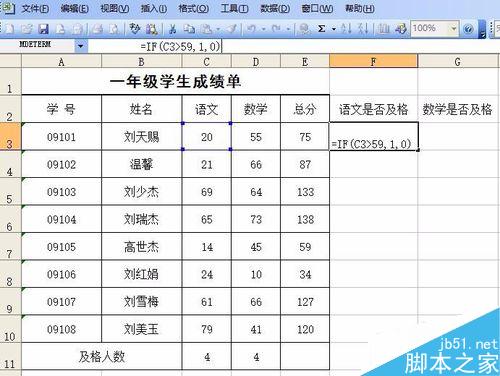Screen dimensions: 500x376
Task: Click the AutoSum sigma icon
Action: coord(321,29)
